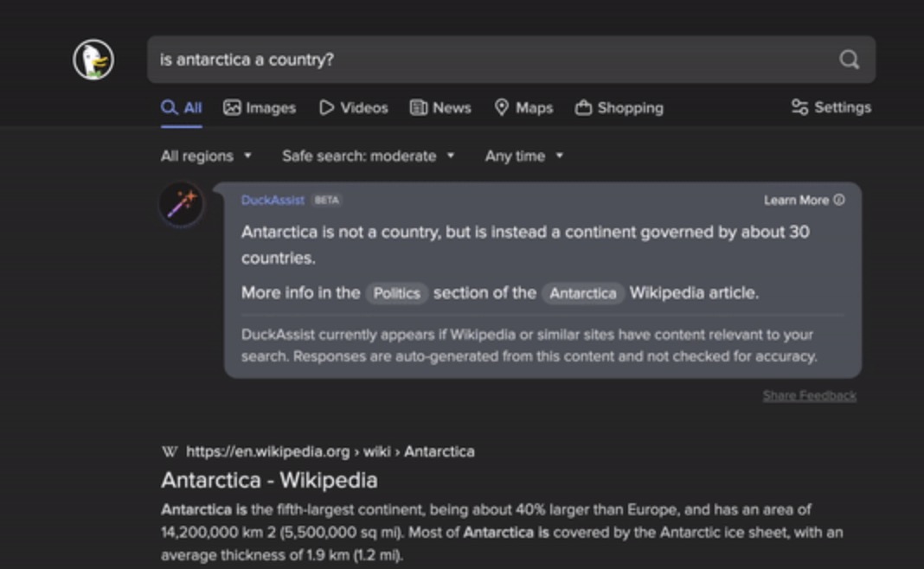Screen dimensions: 924x569
Task: Open the Settings menu
Action: click(831, 107)
